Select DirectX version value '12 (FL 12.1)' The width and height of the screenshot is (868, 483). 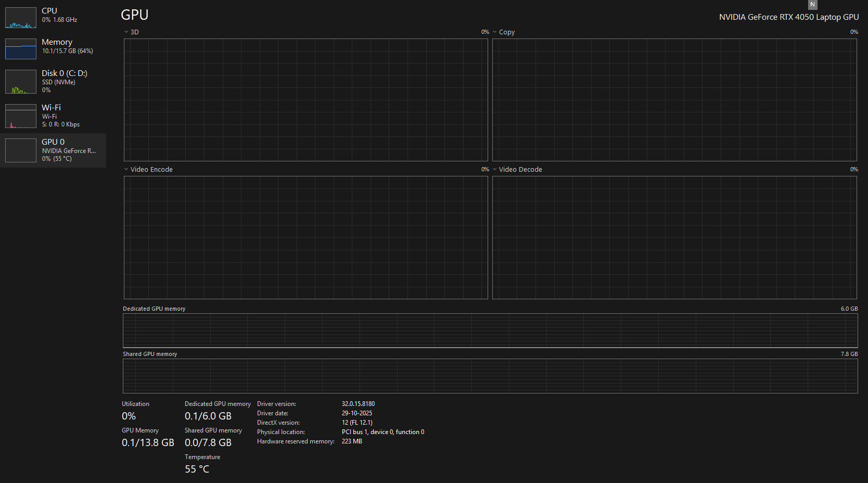click(x=357, y=423)
